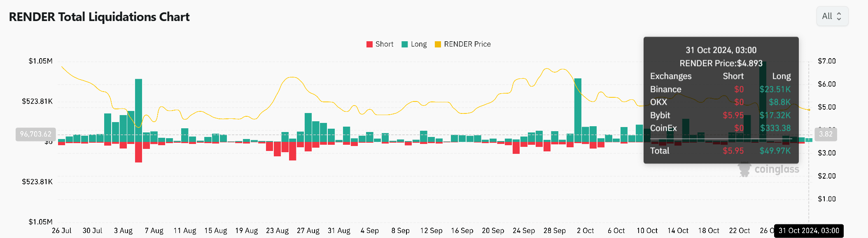
Task: Click the Binance row in the tooltip
Action: (x=721, y=89)
